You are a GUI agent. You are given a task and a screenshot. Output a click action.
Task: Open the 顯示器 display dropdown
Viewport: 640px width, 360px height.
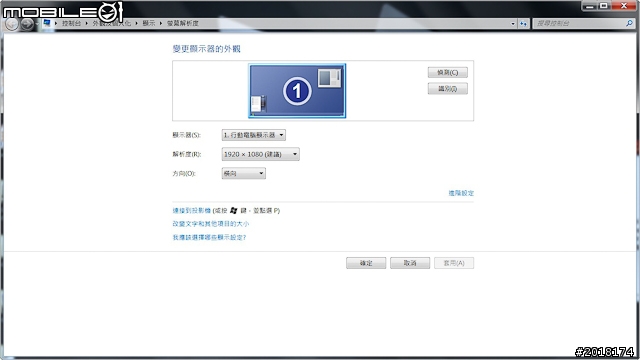tap(253, 135)
